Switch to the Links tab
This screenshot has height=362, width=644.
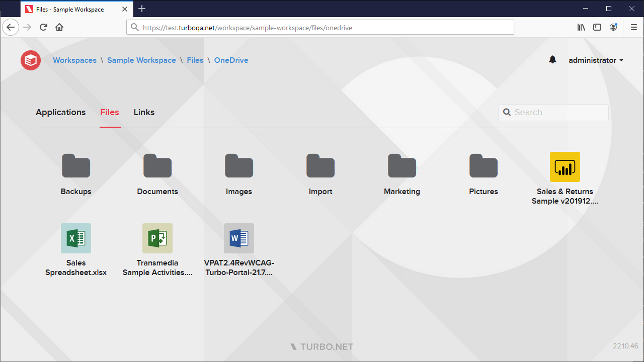pyautogui.click(x=143, y=112)
